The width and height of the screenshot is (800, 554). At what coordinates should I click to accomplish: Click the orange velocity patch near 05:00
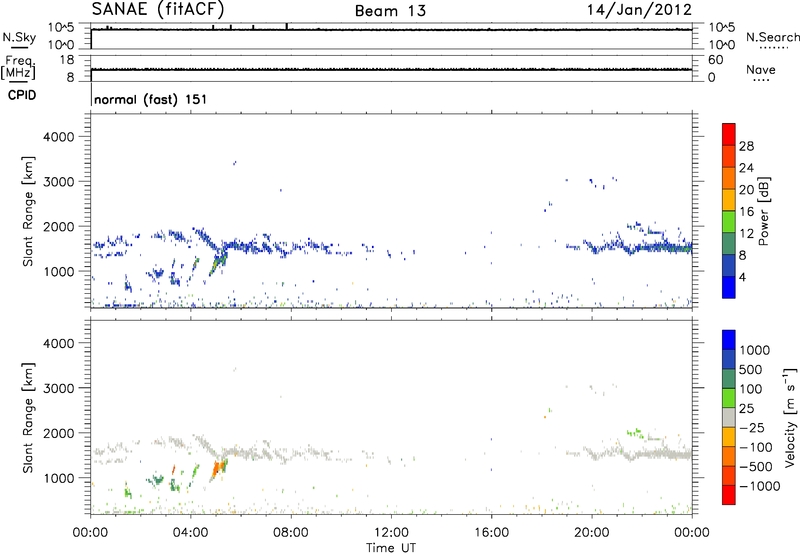coord(218,469)
